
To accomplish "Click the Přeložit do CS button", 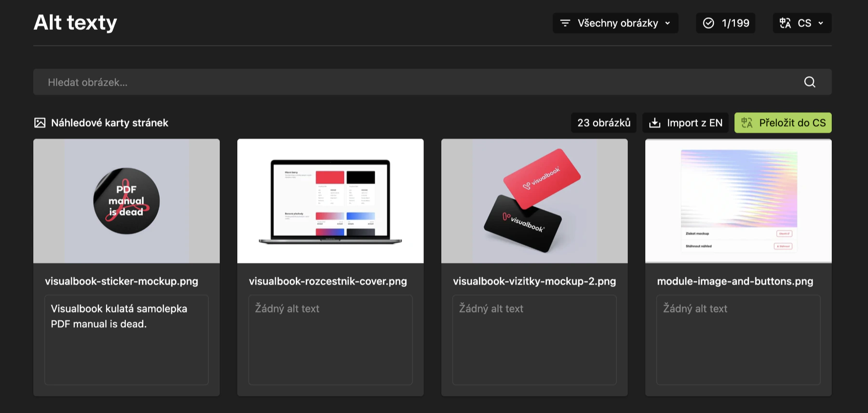I will pos(783,123).
